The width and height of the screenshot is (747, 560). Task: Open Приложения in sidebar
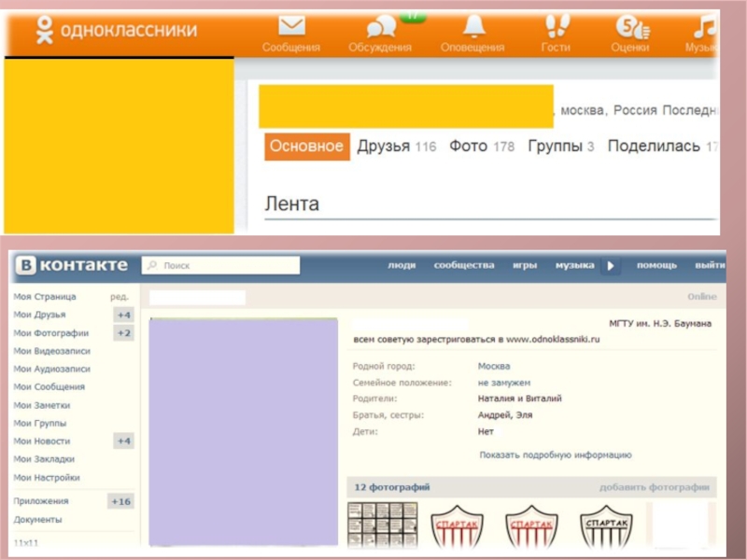click(41, 501)
